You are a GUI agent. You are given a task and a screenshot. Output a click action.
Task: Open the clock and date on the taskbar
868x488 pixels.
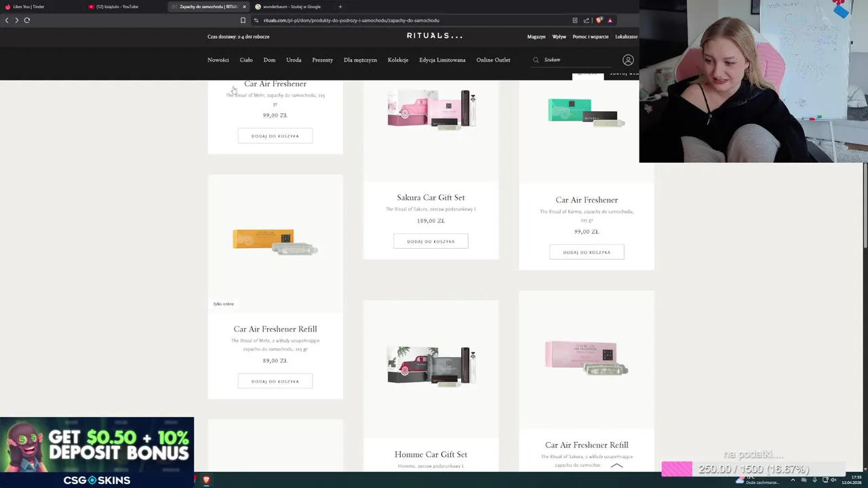point(852,480)
